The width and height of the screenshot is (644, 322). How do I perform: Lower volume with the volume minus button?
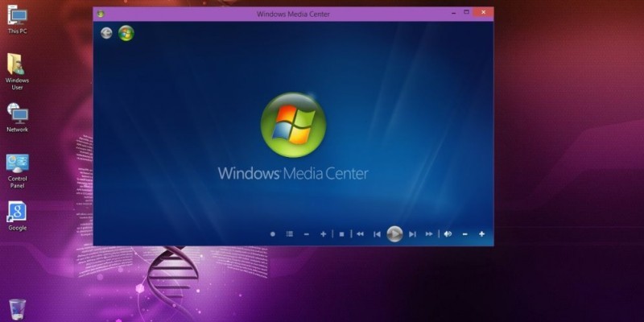[x=465, y=234]
